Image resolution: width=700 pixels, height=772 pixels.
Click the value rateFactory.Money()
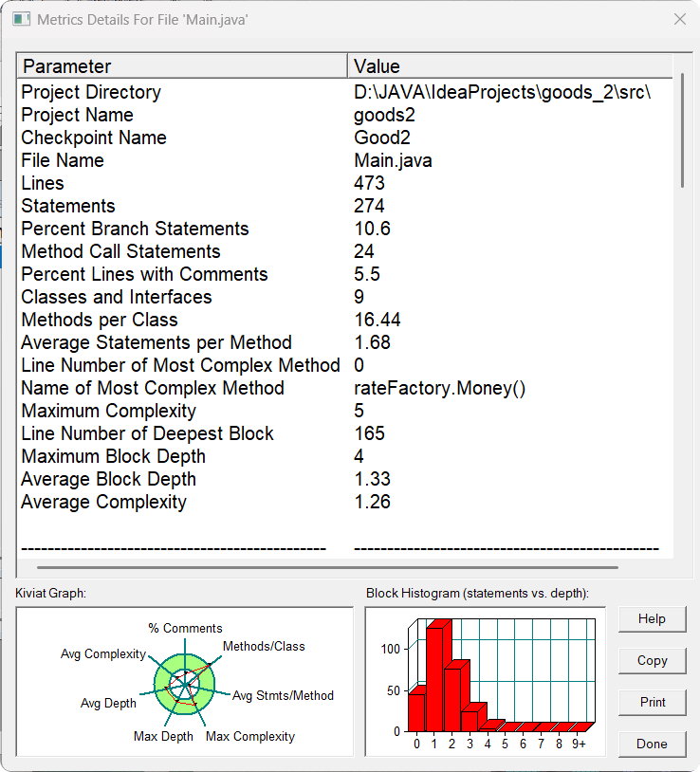pyautogui.click(x=439, y=388)
